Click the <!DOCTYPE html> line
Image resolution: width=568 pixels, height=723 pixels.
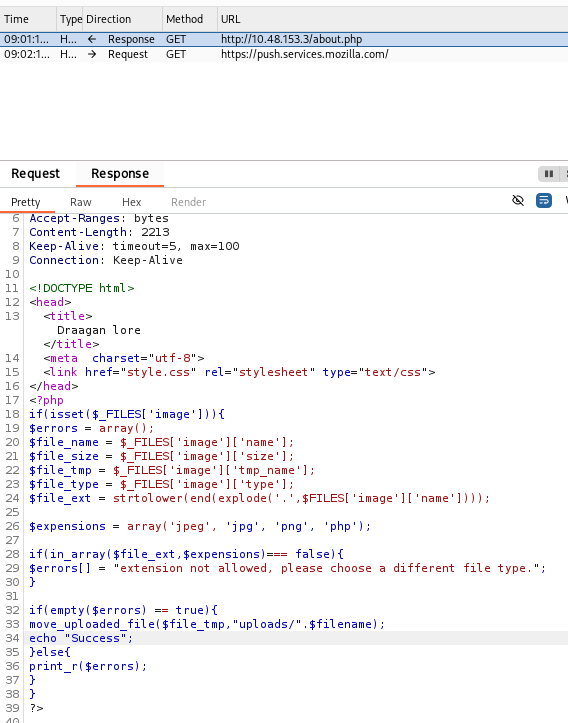coord(82,288)
